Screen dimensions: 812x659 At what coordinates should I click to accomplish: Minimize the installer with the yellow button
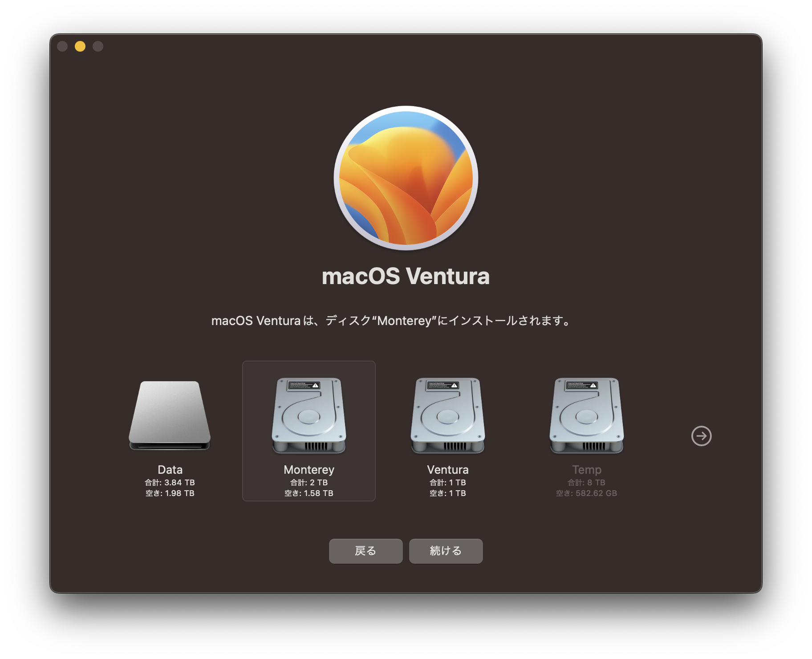coord(80,46)
